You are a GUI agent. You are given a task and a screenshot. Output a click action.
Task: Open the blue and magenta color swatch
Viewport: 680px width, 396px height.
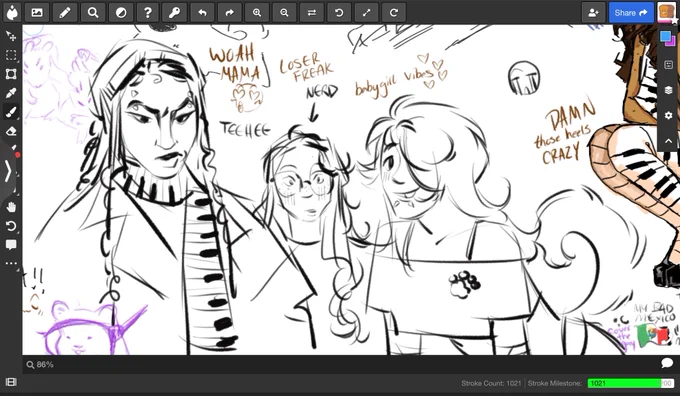[668, 38]
